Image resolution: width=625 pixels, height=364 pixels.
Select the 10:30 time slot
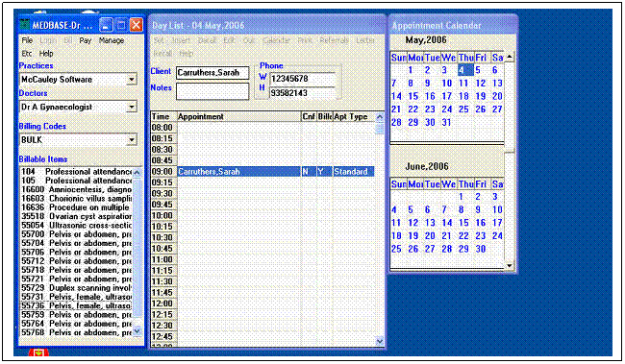[x=162, y=238]
